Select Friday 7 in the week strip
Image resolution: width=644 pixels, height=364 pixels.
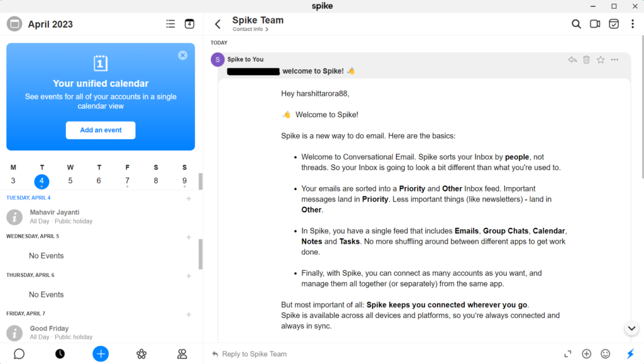[x=127, y=181]
